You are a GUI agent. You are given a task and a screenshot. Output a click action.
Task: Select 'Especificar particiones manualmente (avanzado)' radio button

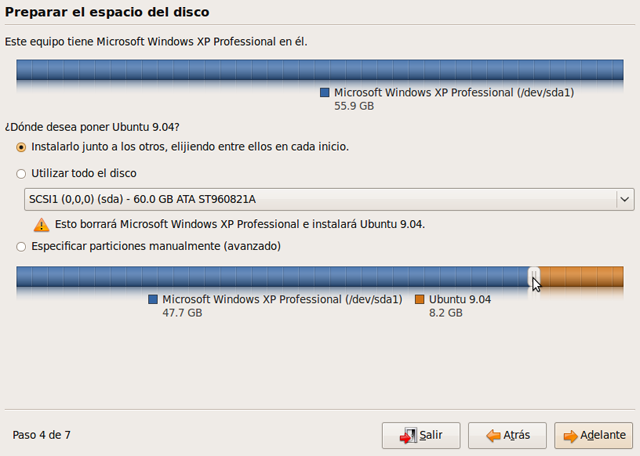22,246
